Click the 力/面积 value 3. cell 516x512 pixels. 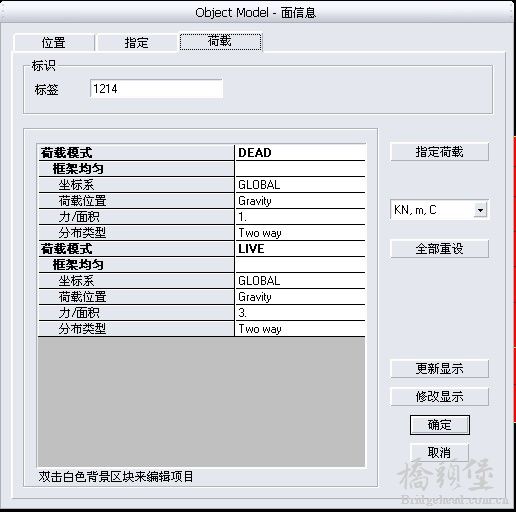click(300, 313)
